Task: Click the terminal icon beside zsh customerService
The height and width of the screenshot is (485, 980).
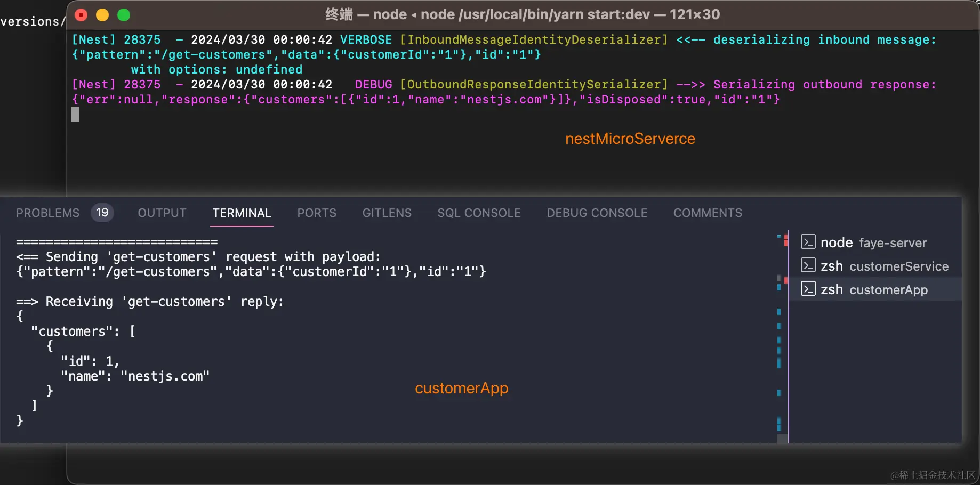Action: tap(808, 265)
